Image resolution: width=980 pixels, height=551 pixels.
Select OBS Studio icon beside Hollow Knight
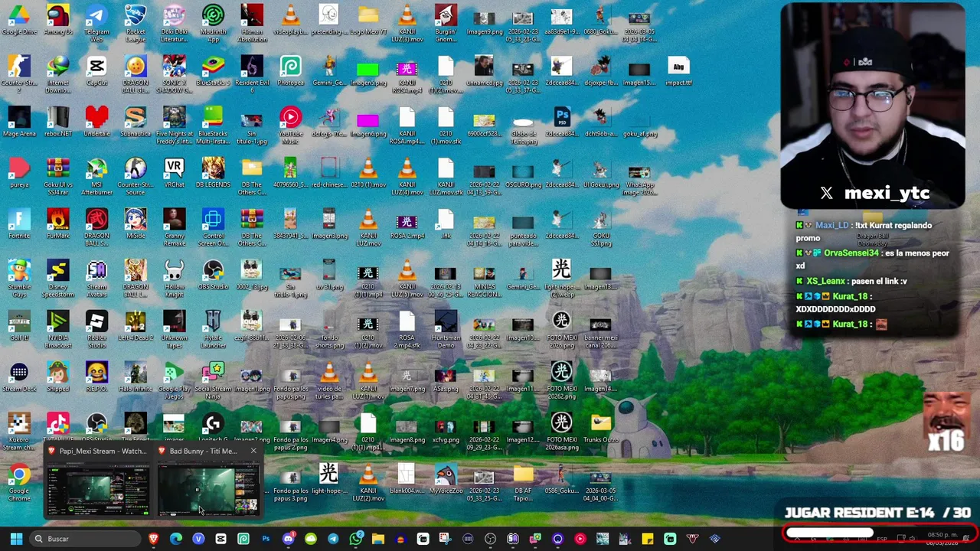(x=213, y=275)
